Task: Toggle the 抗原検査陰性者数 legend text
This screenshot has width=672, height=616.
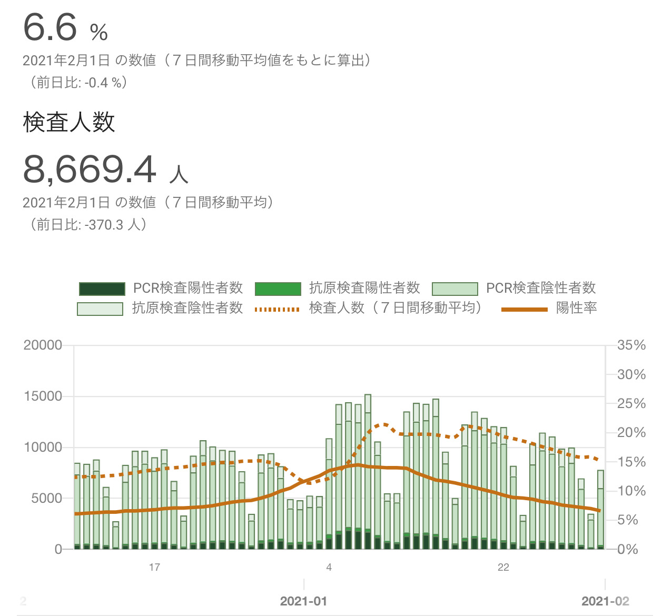Action: (187, 308)
